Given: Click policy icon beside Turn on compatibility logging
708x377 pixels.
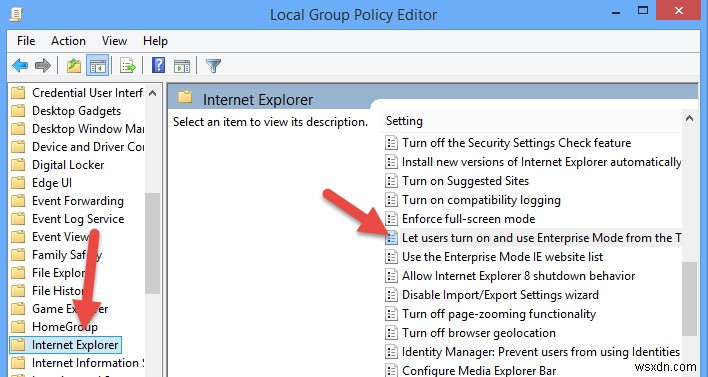Looking at the screenshot, I should [x=391, y=200].
